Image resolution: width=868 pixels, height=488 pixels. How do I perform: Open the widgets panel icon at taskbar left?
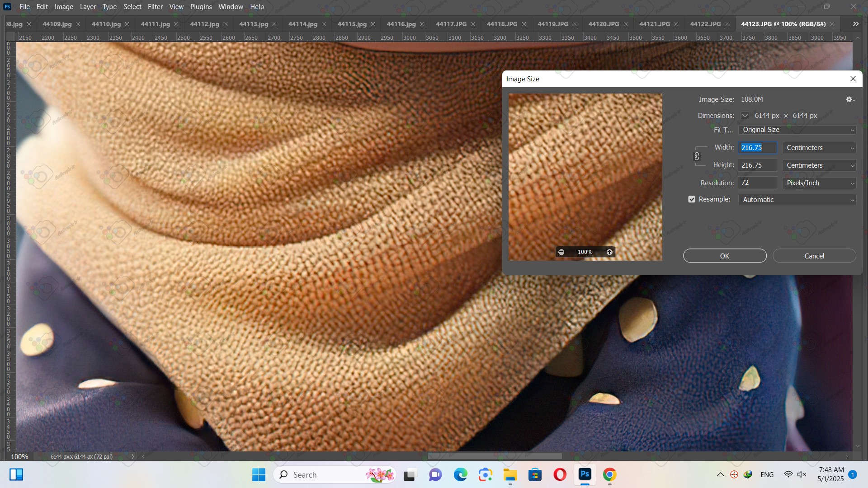(x=16, y=474)
